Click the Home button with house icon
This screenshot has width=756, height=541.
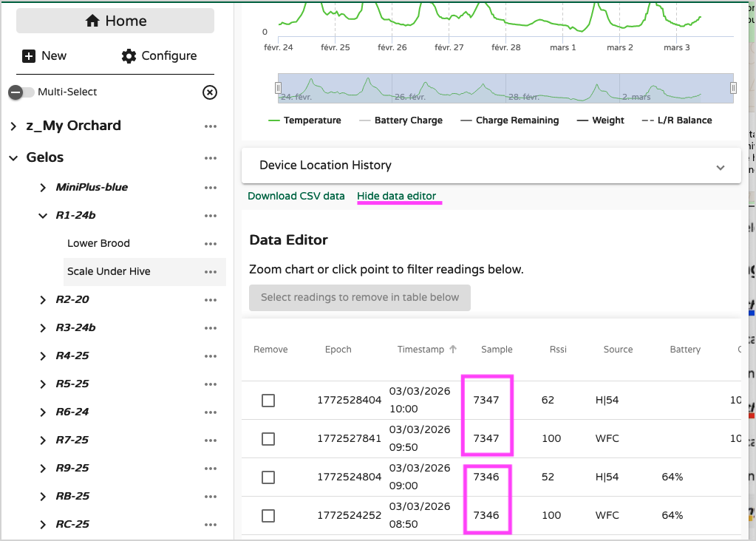(115, 21)
